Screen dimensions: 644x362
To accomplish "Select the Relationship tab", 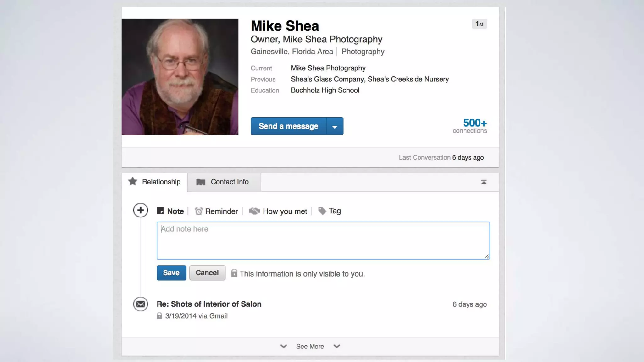I will click(161, 182).
